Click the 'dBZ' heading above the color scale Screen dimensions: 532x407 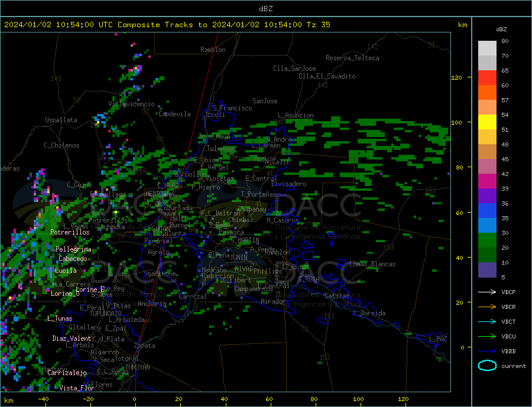[501, 30]
